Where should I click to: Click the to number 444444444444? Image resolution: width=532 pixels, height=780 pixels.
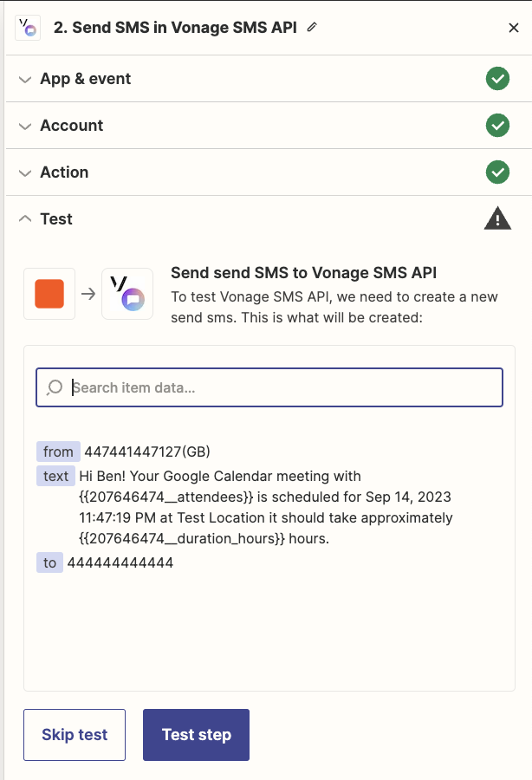(x=120, y=562)
